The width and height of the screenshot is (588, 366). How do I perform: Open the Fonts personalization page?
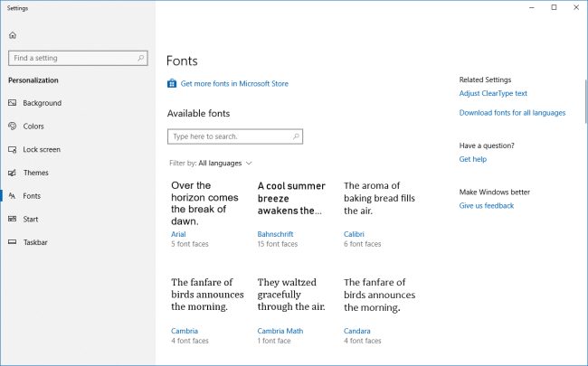(32, 195)
